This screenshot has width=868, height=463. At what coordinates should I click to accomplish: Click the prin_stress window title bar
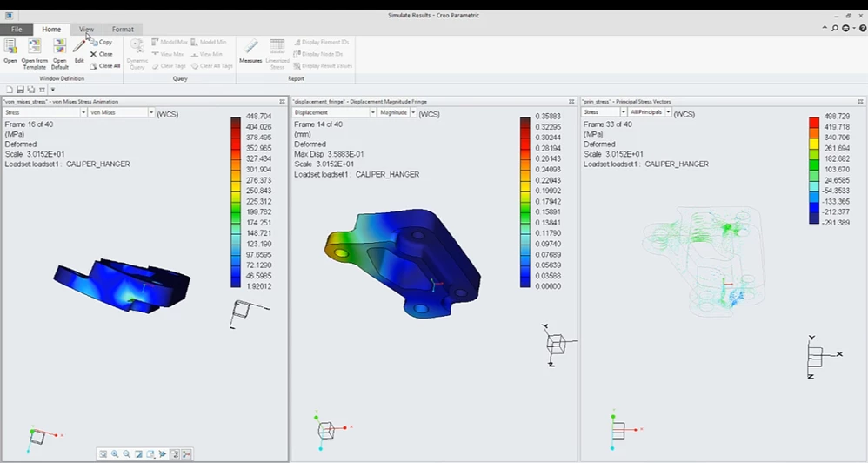[x=723, y=102]
